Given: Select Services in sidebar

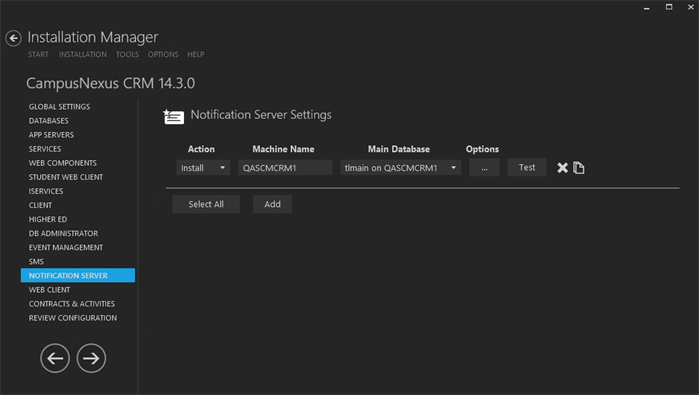Looking at the screenshot, I should pyautogui.click(x=45, y=149).
